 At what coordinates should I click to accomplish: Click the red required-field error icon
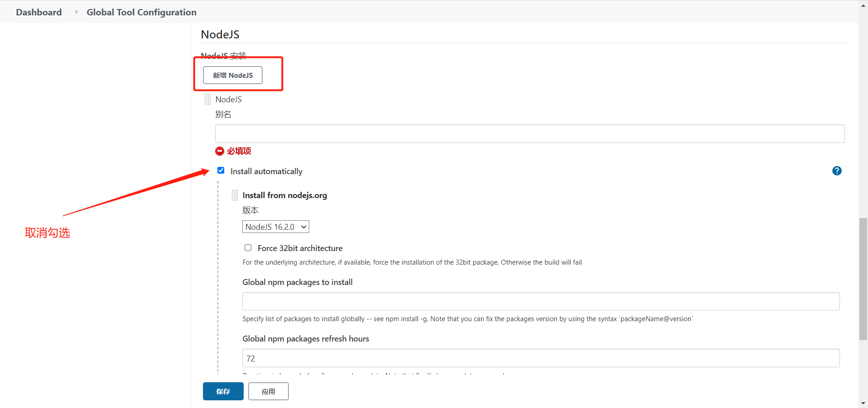click(220, 151)
